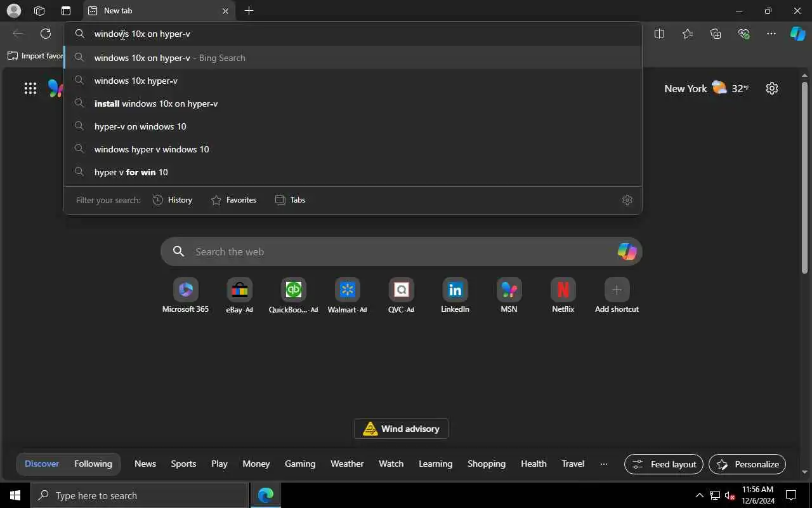Open address bar suggestion settings gear
Screen dimensions: 812x508
[x=627, y=200]
